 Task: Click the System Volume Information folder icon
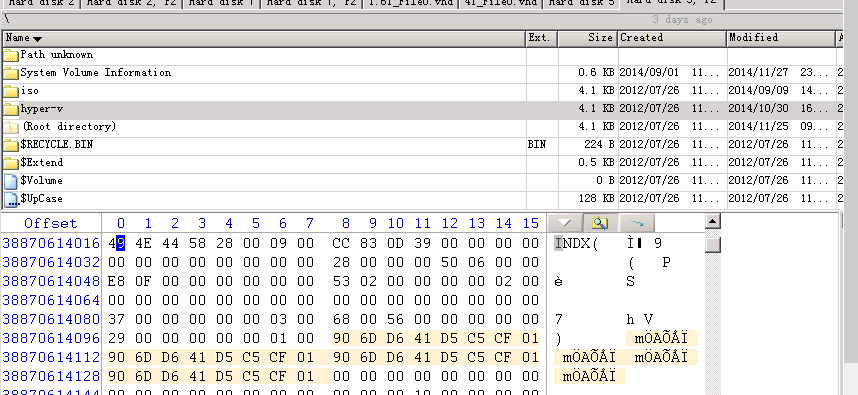[x=11, y=73]
